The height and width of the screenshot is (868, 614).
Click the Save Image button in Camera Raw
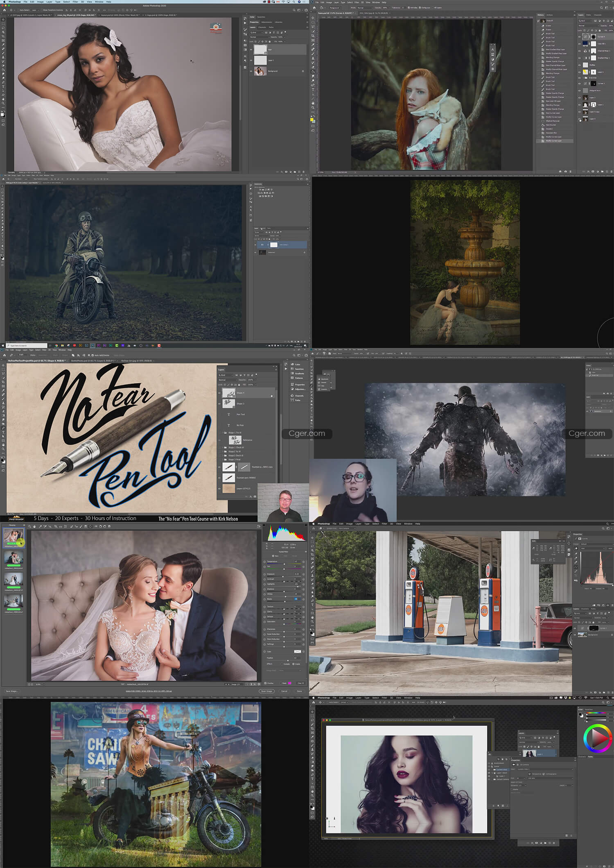pyautogui.click(x=11, y=691)
